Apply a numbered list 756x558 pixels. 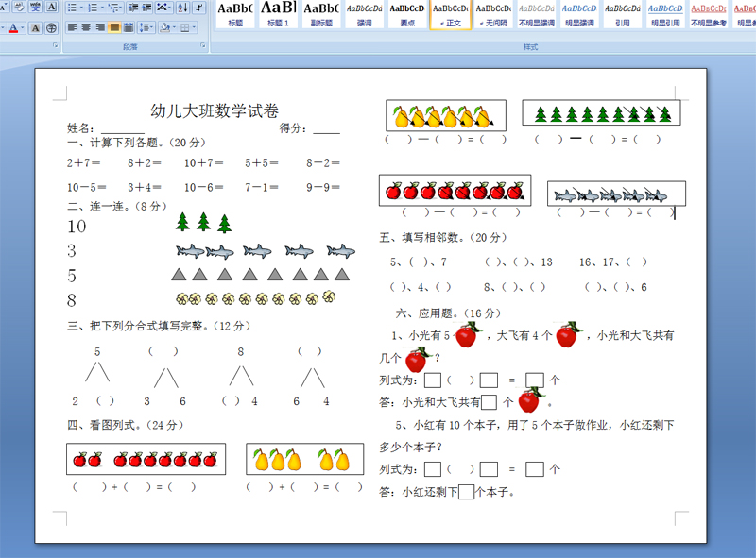93,8
